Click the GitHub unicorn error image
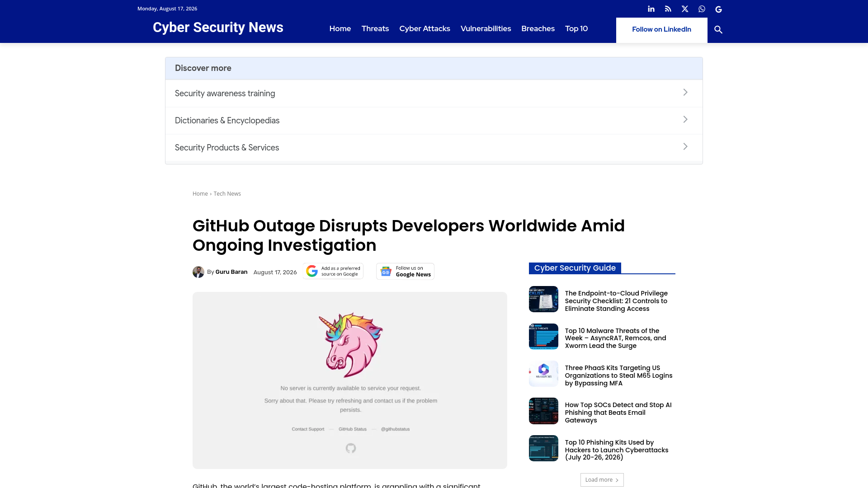 [350, 380]
